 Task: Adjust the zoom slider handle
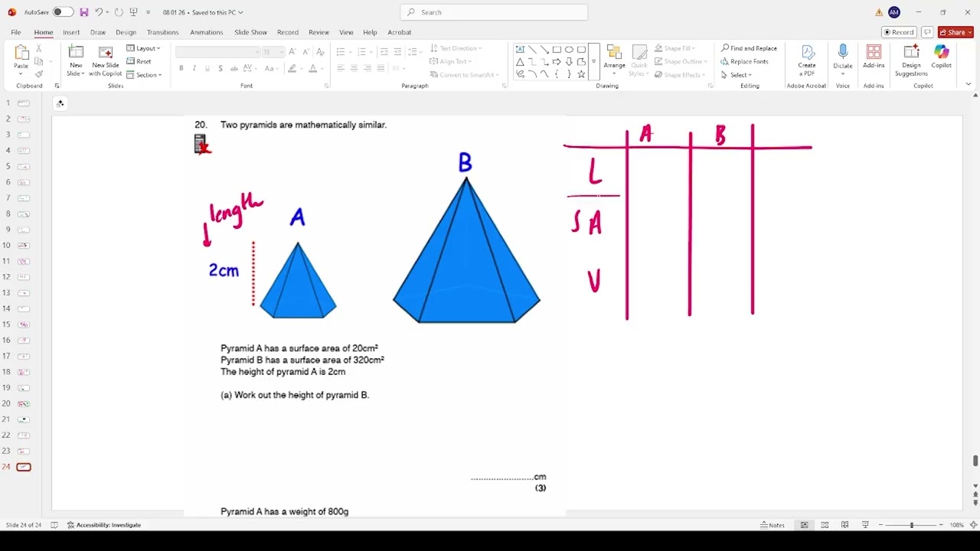[x=911, y=525]
